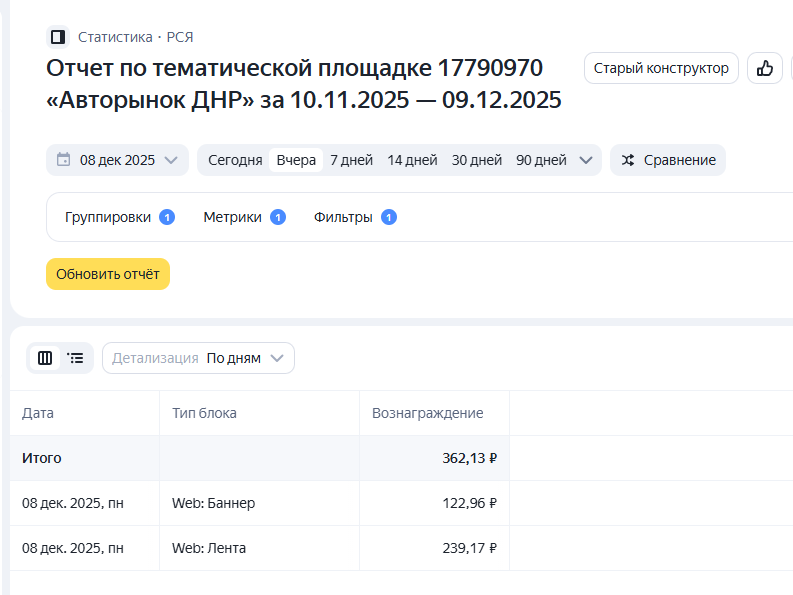793x595 pixels.
Task: Expand the period presets chevron
Action: [x=587, y=160]
